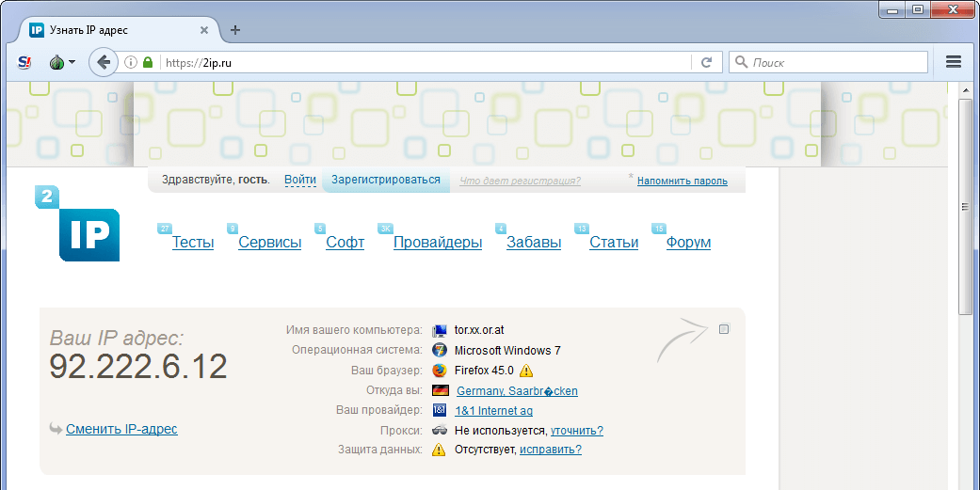The image size is (980, 490).
Task: Open the Germany, Saarbrücken location link
Action: point(517,390)
